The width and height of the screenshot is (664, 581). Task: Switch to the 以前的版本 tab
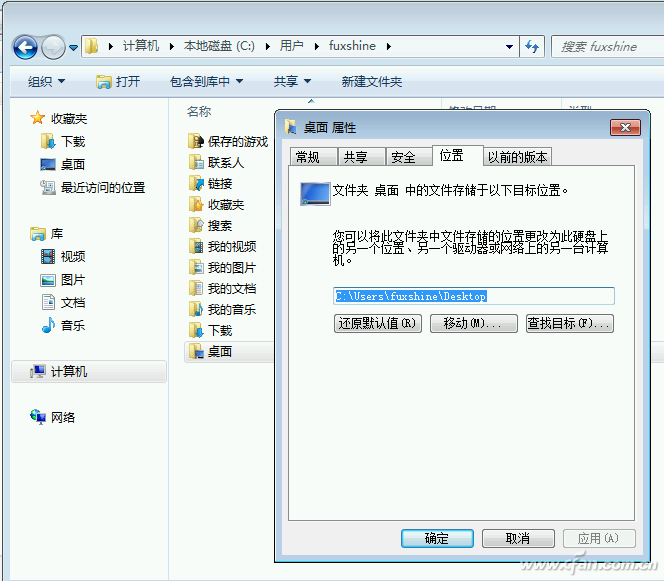(x=517, y=157)
